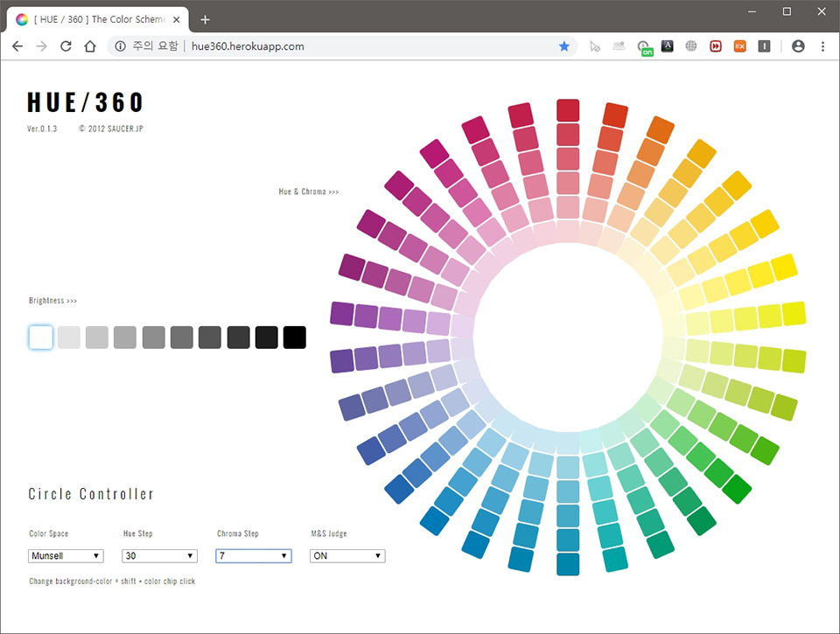840x634 pixels.
Task: Open the Hue Step dropdown set to 30
Action: [159, 556]
